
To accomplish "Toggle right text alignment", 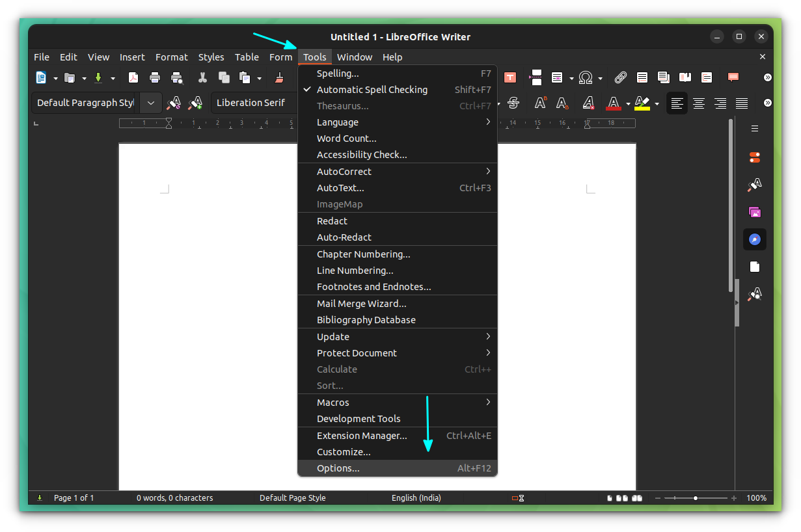I will 720,103.
